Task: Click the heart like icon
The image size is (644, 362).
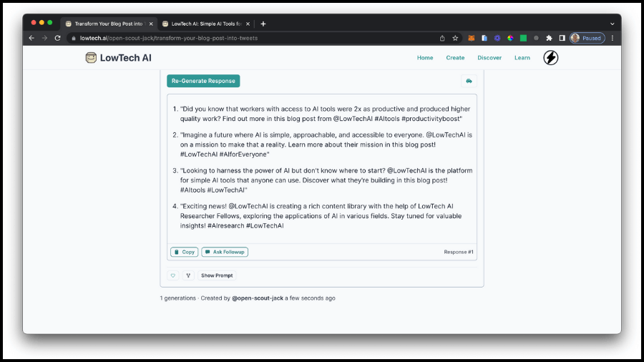Action: point(172,275)
